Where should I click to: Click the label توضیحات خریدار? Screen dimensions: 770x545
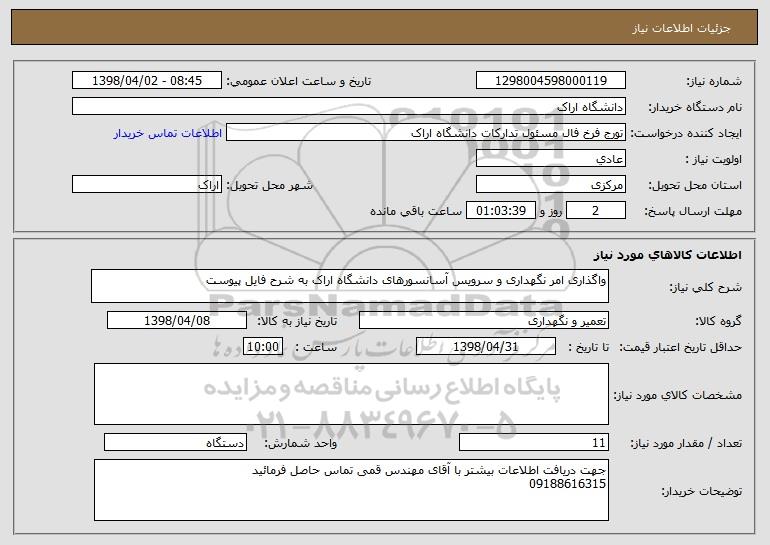tap(702, 491)
